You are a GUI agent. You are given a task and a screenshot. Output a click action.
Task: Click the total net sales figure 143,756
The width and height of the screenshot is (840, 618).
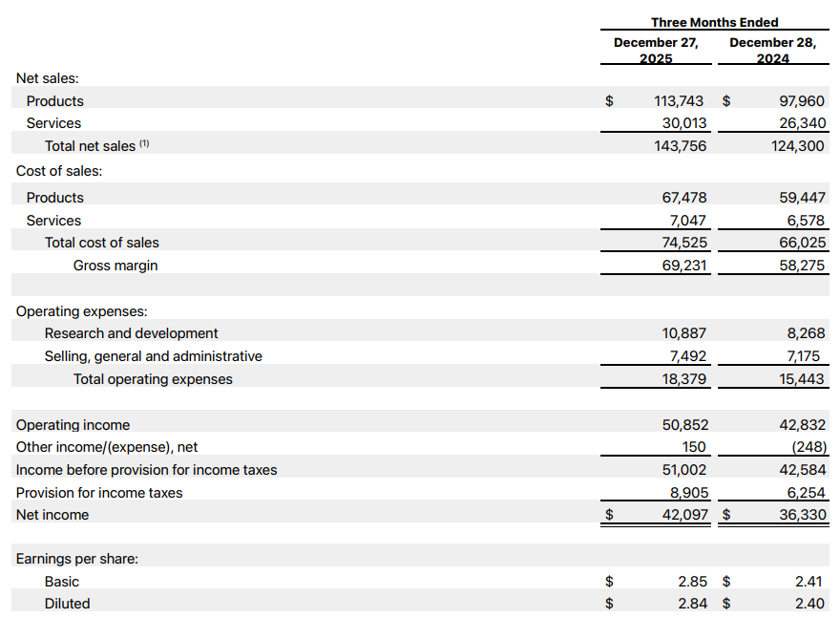(680, 146)
